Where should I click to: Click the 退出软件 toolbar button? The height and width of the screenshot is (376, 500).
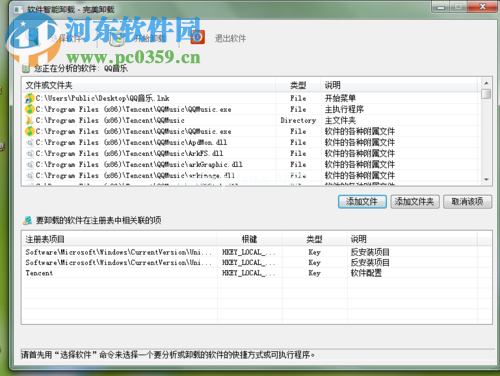pyautogui.click(x=218, y=38)
